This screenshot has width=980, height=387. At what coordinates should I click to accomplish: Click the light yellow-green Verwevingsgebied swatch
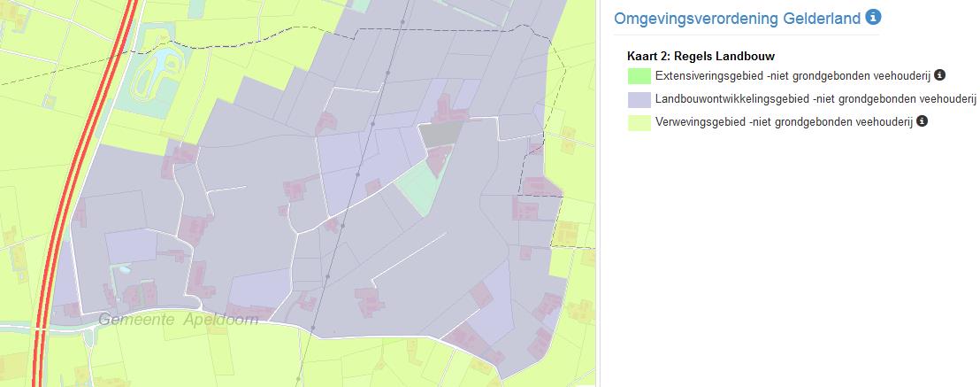point(639,123)
